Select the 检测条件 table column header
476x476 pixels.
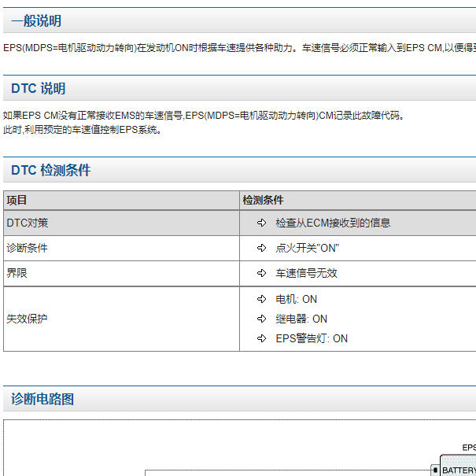tap(358, 201)
